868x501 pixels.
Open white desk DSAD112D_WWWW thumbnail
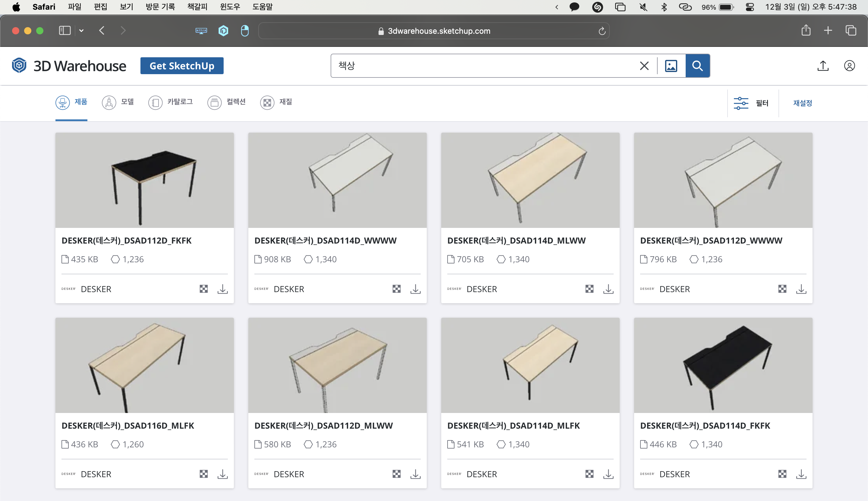pyautogui.click(x=723, y=180)
